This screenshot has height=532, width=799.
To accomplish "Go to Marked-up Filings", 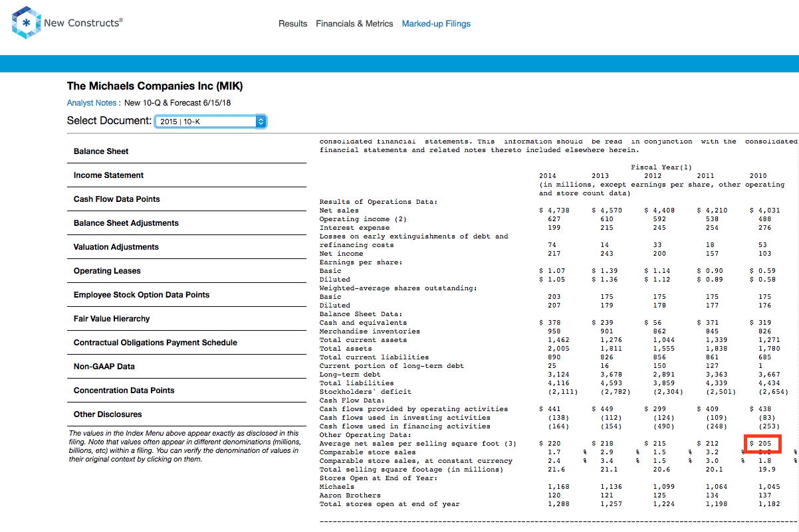I will point(436,23).
